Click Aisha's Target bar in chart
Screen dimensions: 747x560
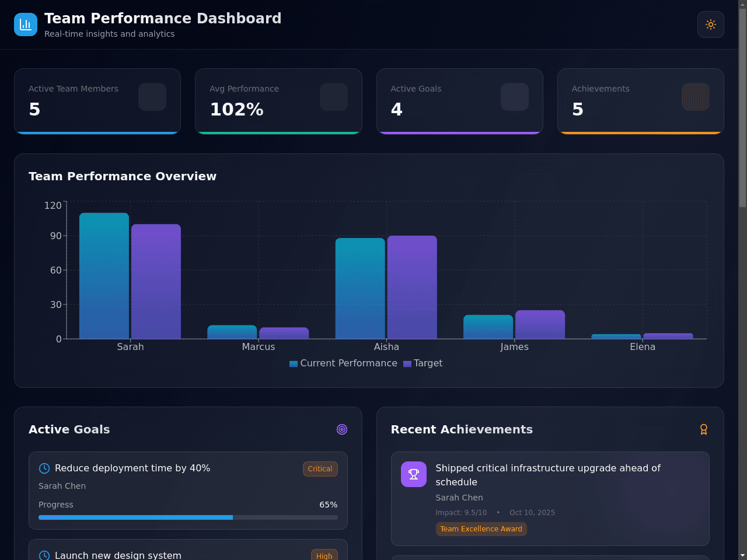[412, 288]
